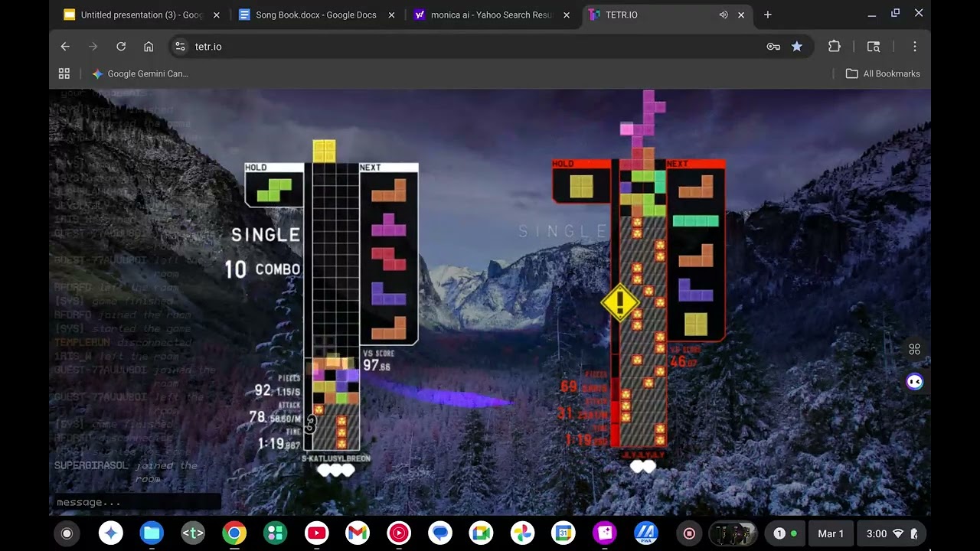Screen dimensions: 980x551
Task: Launch YouTube Music from the shelf
Action: (399, 533)
